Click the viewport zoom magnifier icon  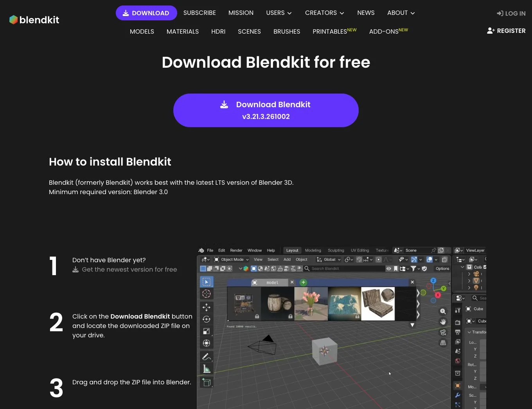pyautogui.click(x=443, y=312)
